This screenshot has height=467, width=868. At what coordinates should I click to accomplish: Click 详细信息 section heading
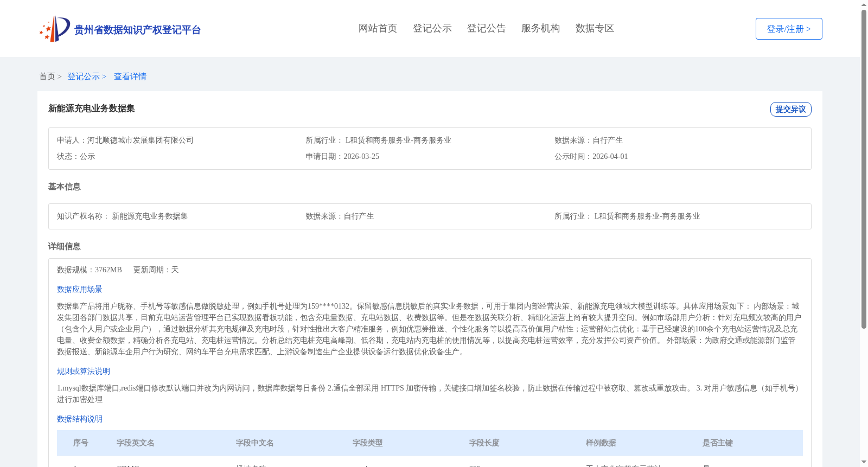click(x=65, y=246)
